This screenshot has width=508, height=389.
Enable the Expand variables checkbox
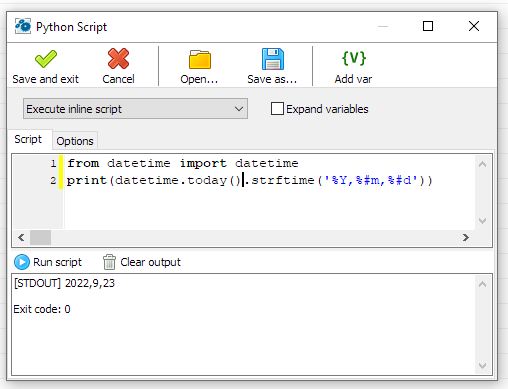[x=277, y=109]
